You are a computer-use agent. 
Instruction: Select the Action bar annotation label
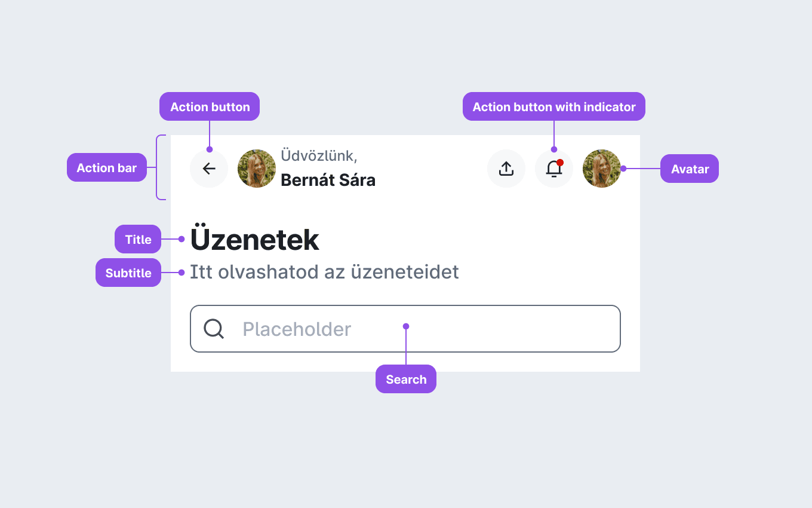pyautogui.click(x=107, y=168)
